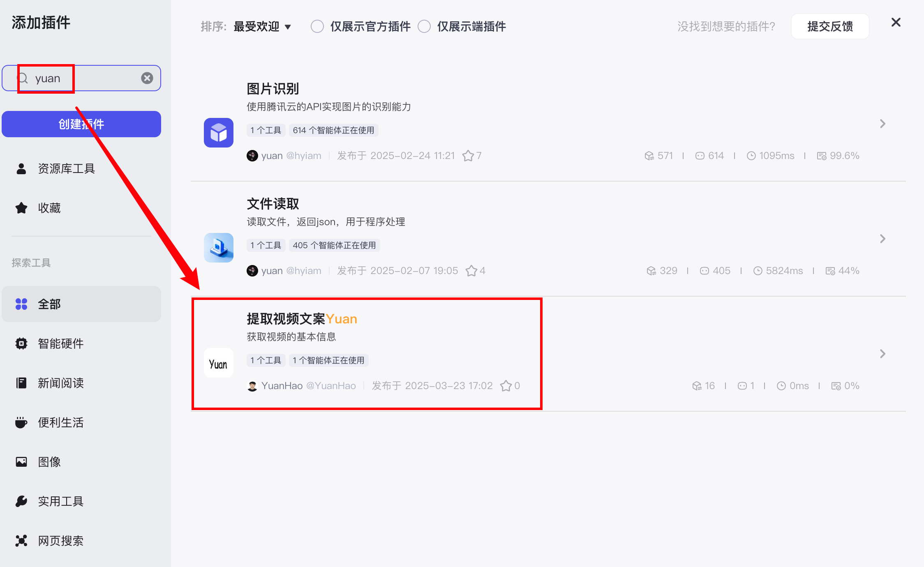Switch to the 全部 category tab
Image resolution: width=924 pixels, height=567 pixels.
[x=49, y=304]
